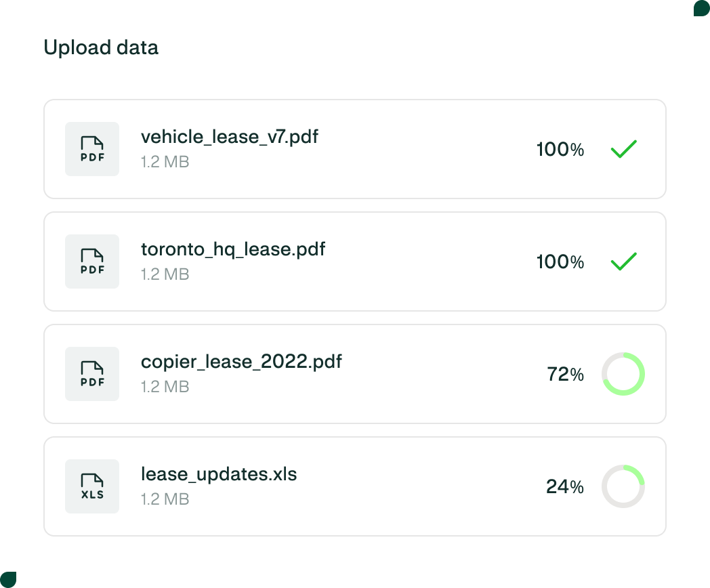Click the 100% label for toronto_hq_lease.pdf
This screenshot has height=588, width=710.
tap(560, 262)
